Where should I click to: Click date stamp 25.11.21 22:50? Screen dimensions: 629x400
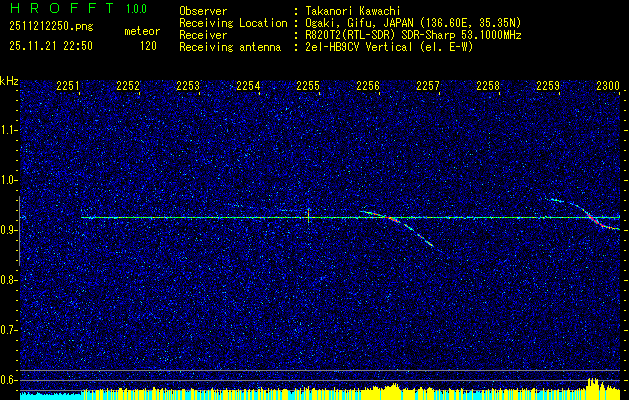(x=51, y=46)
